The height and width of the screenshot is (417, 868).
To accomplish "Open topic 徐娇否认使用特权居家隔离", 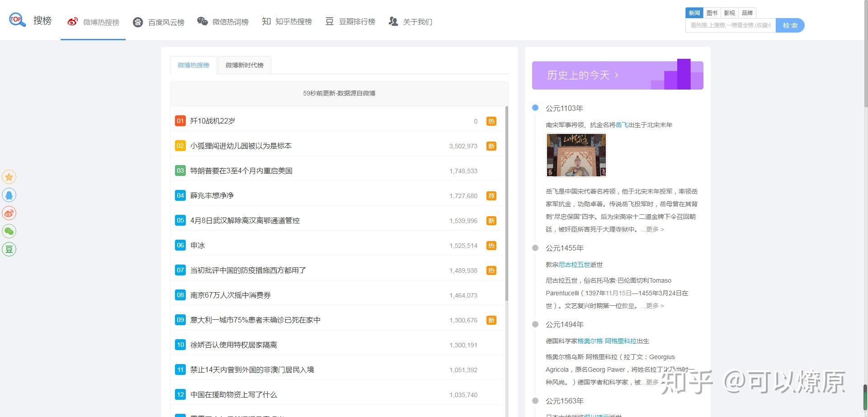I will click(x=234, y=345).
